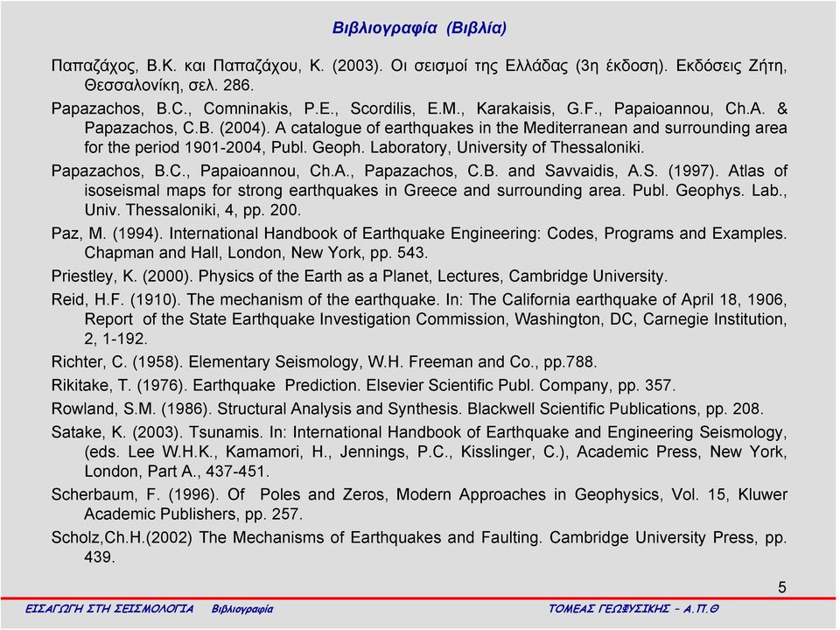Click the footer word 'Βιβλιογραφία'
Image resolution: width=840 pixels, height=630 pixels.
point(242,610)
